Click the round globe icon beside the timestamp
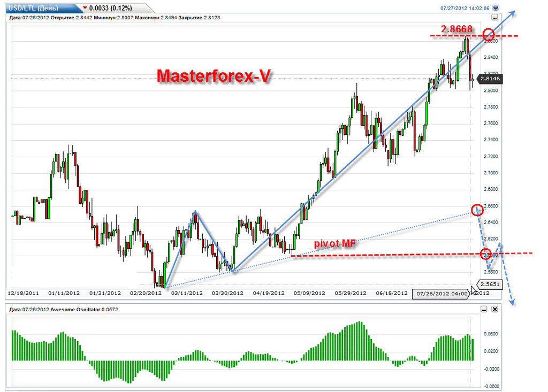Viewport: 548px width, 392px height. 496,7
